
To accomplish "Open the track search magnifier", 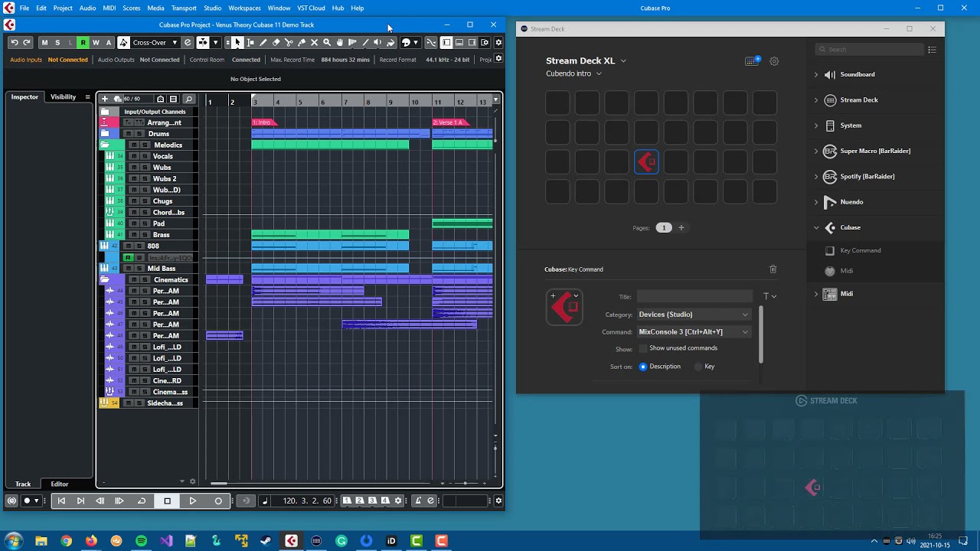I will 188,99.
